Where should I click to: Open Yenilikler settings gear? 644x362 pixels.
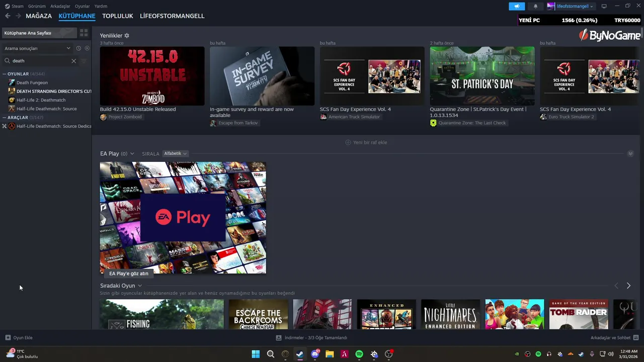coord(127,36)
